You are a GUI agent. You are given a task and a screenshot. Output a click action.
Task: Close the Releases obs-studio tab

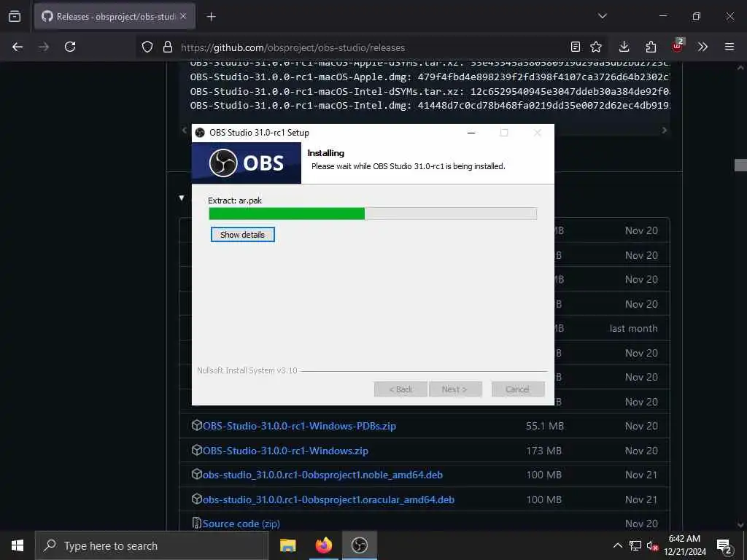pyautogui.click(x=183, y=16)
